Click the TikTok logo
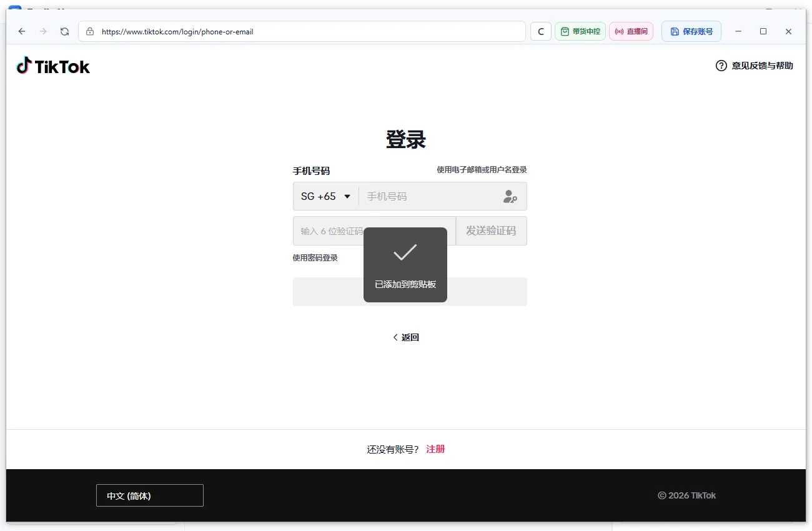Image resolution: width=812 pixels, height=531 pixels. [x=53, y=66]
